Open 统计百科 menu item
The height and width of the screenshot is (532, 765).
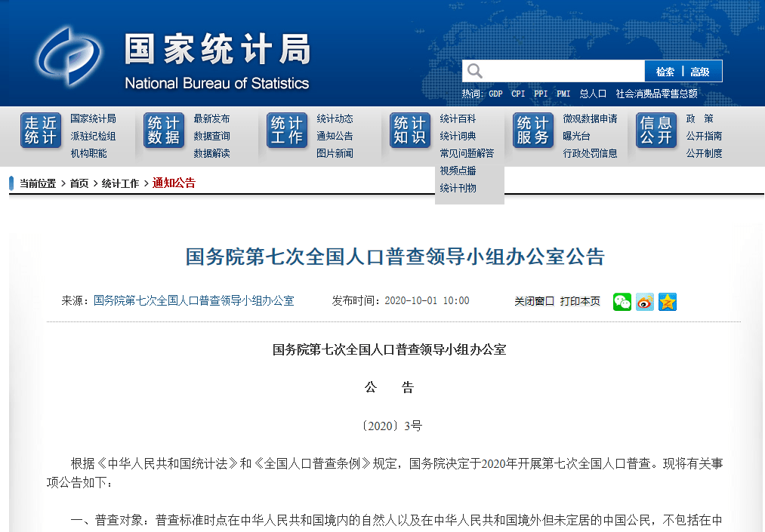click(x=458, y=118)
